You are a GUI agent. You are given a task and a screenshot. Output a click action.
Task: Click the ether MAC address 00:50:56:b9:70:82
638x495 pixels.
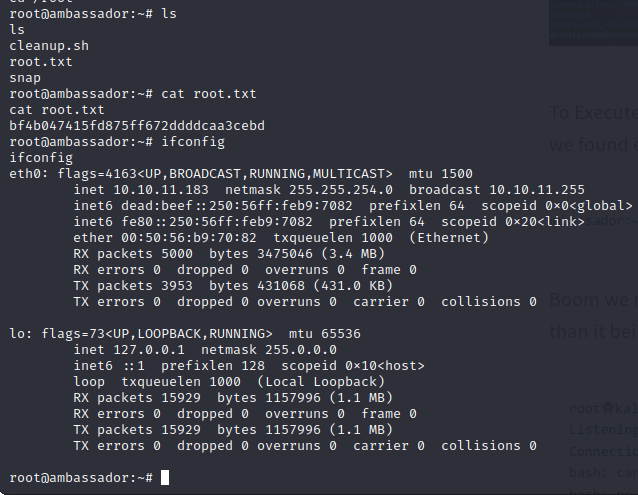[189, 238]
